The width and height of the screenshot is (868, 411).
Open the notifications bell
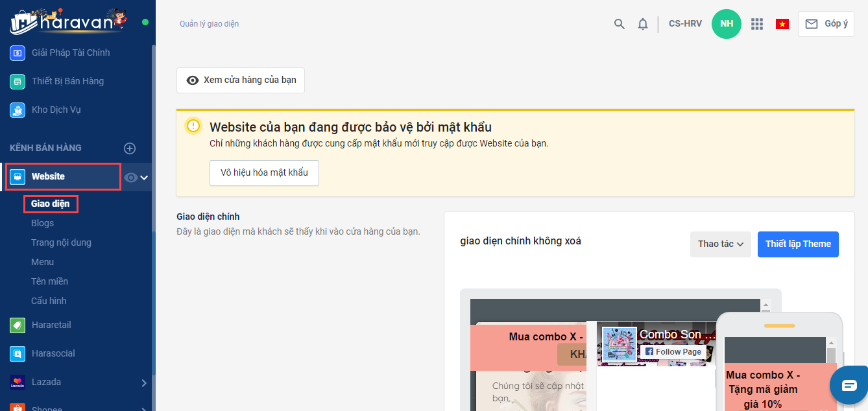coord(643,24)
